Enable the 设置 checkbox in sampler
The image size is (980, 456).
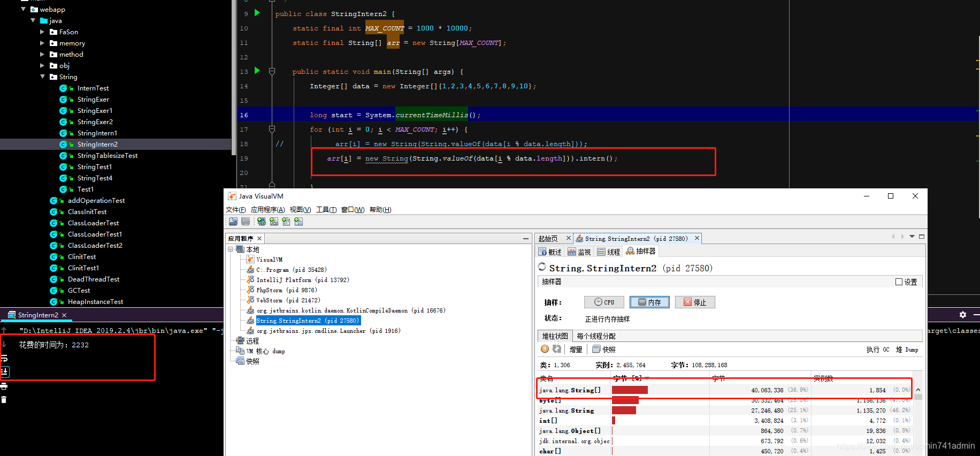(x=899, y=282)
